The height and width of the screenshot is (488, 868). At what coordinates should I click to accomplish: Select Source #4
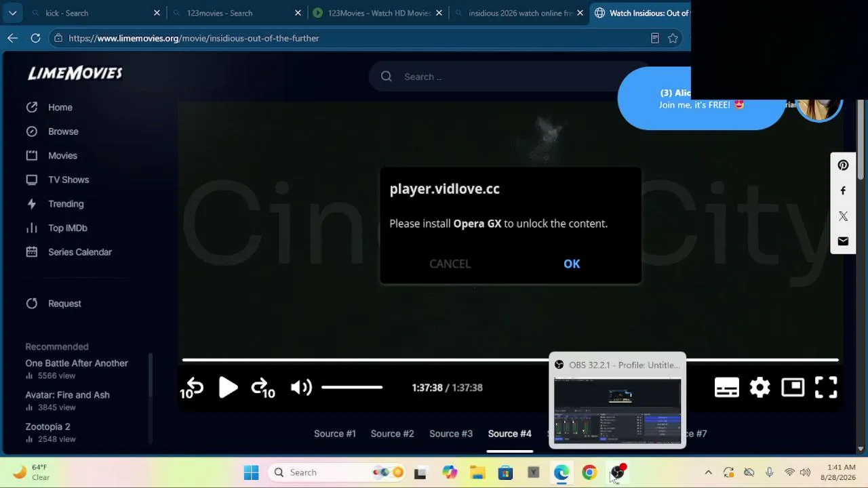510,434
